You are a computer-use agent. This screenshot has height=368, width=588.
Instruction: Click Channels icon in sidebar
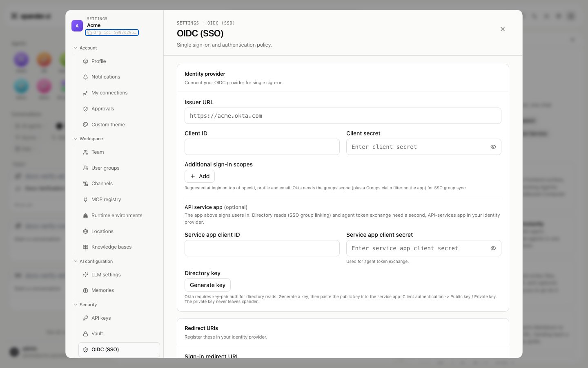click(85, 184)
